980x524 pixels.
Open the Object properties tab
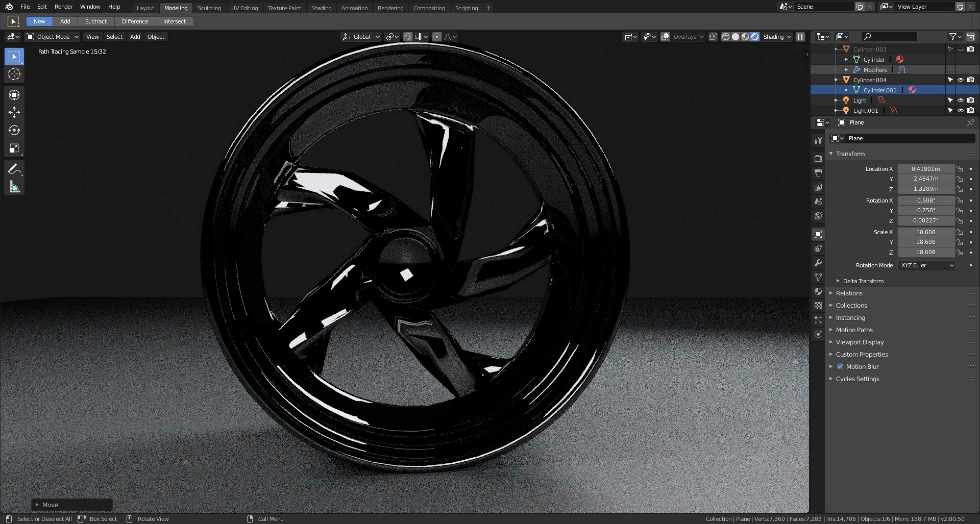[818, 234]
